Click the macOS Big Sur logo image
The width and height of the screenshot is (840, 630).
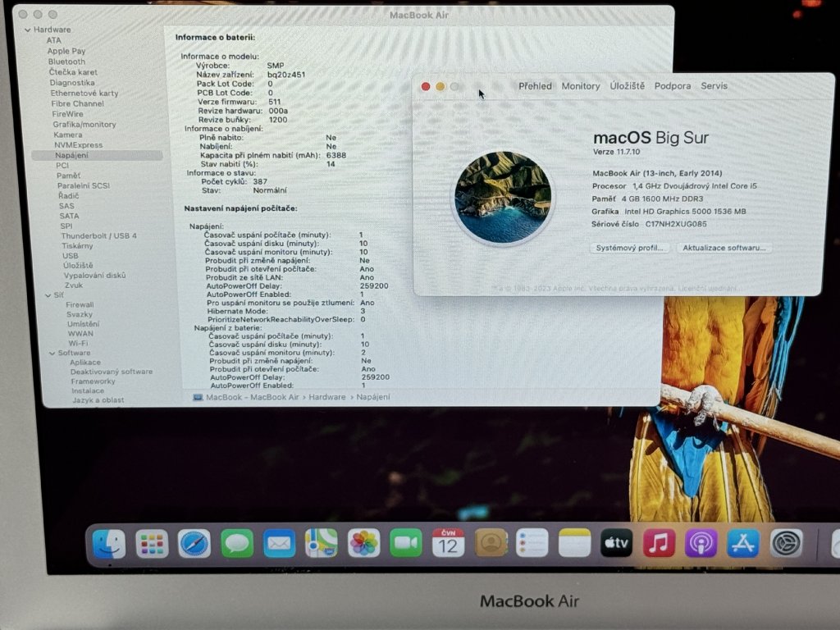(503, 197)
